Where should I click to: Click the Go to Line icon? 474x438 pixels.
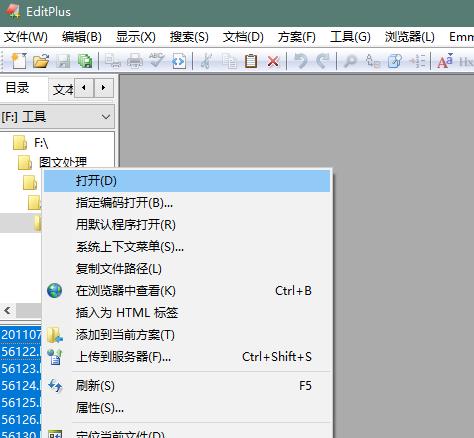click(417, 61)
